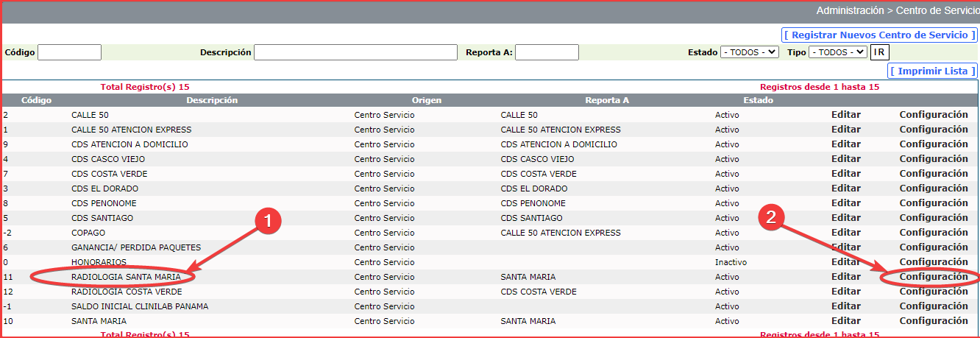Select the COPAGO description cell
The height and width of the screenshot is (338, 980).
88,233
